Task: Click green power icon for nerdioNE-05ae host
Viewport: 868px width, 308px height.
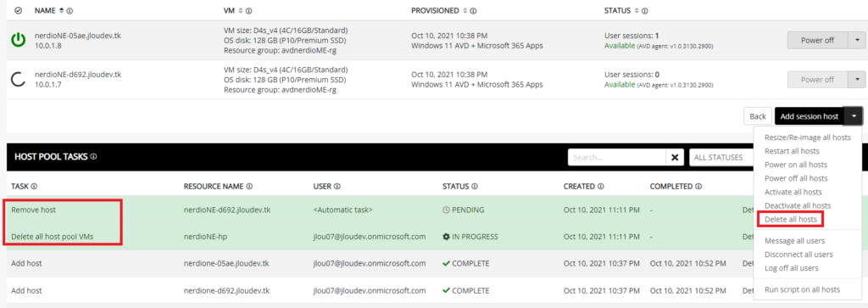Action: [19, 41]
